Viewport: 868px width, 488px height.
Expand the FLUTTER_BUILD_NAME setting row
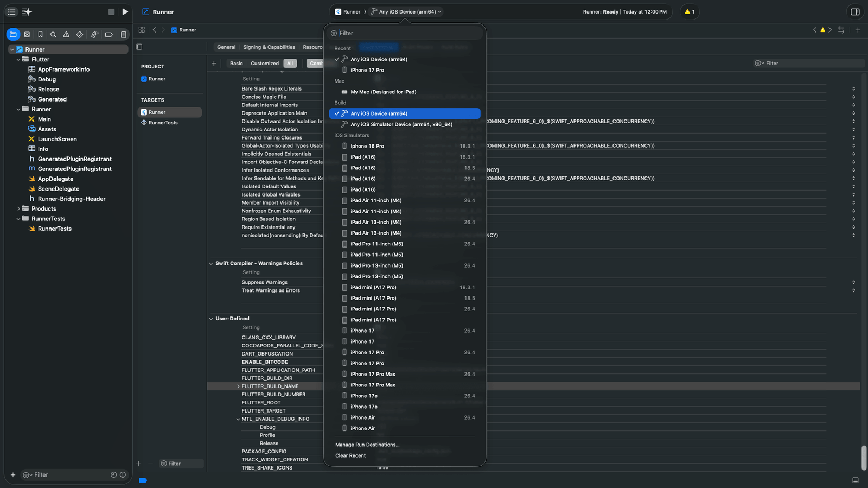[x=238, y=386]
